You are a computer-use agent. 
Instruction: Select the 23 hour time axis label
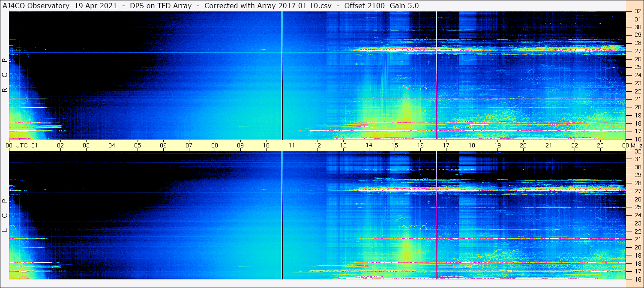tap(600, 146)
